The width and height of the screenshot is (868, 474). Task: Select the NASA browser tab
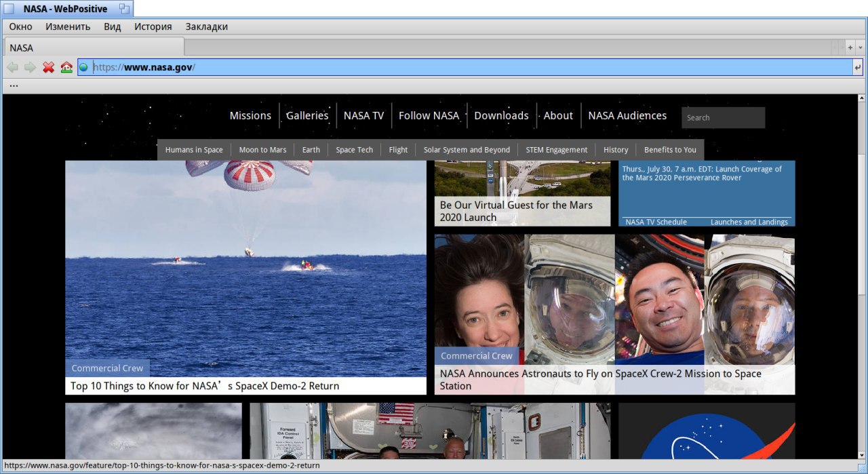(94, 47)
